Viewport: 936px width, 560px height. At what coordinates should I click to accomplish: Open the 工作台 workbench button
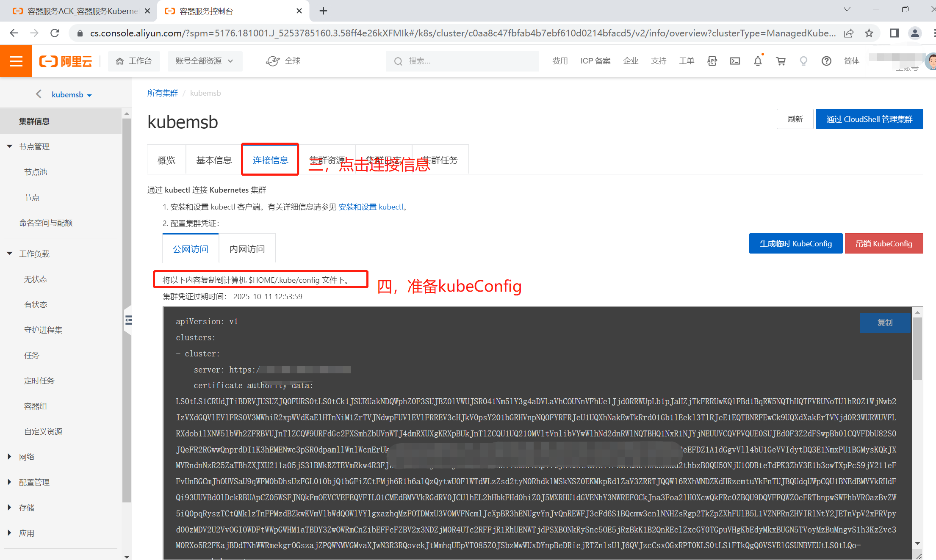134,61
